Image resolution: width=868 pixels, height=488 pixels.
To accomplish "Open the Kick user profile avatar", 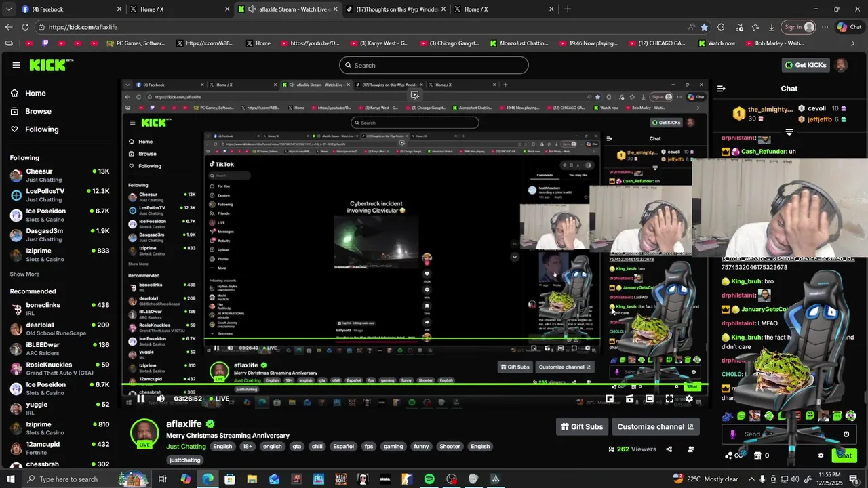I will coord(841,65).
